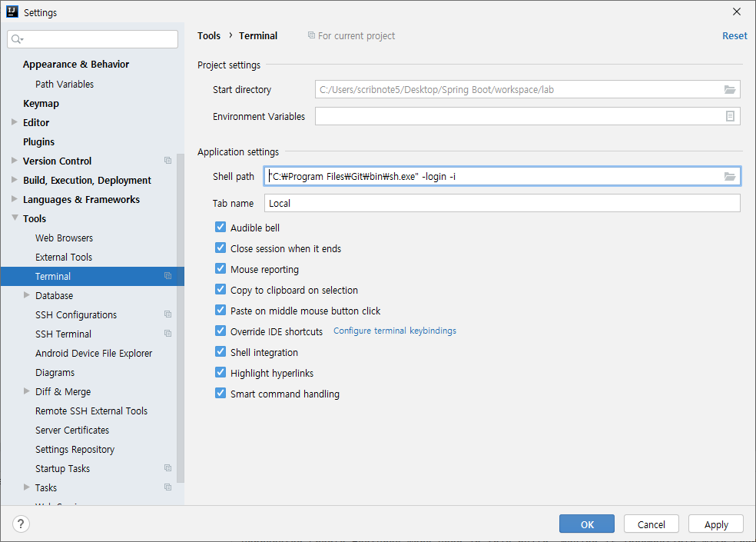Screen dimensions: 756x542
Task: Uncheck Shell integration
Action: tap(221, 352)
